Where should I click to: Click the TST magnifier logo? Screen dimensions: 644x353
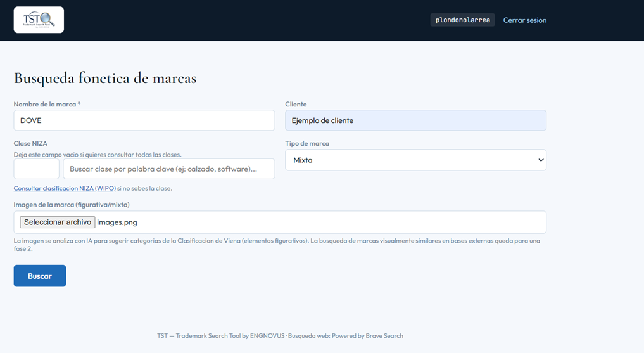point(39,20)
